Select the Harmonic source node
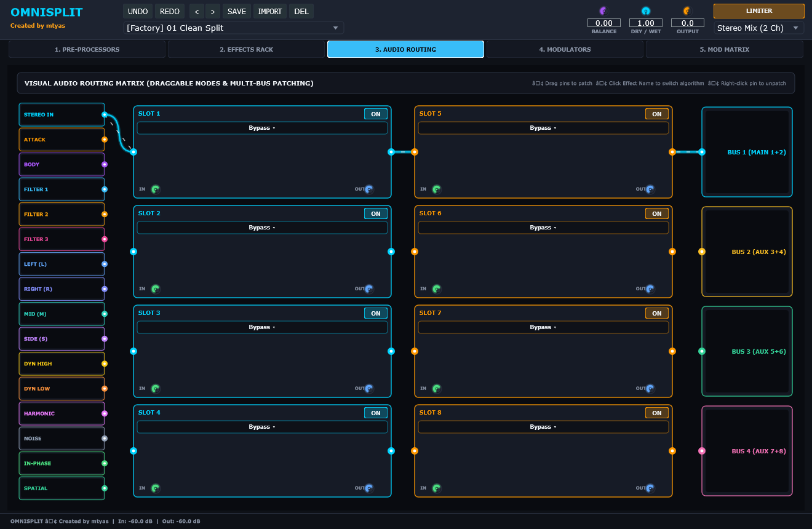 [62, 413]
